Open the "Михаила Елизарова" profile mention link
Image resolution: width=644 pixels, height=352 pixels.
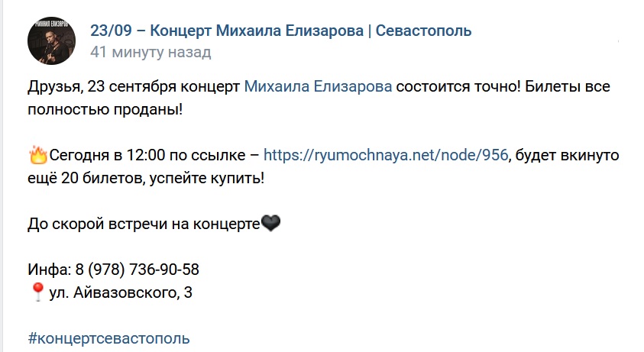point(318,87)
